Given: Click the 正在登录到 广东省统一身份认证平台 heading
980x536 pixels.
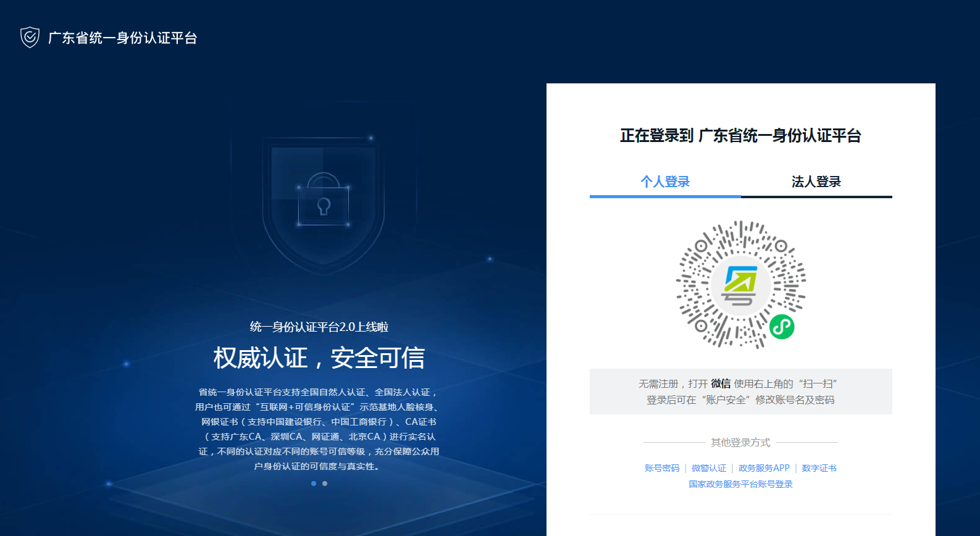Looking at the screenshot, I should (740, 135).
